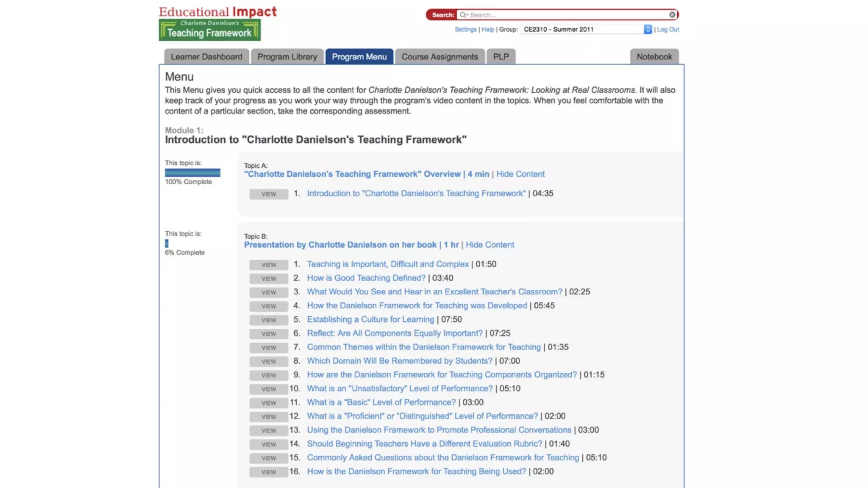Switch to the Learner Dashboard tab
This screenshot has height=488, width=868.
(x=206, y=57)
